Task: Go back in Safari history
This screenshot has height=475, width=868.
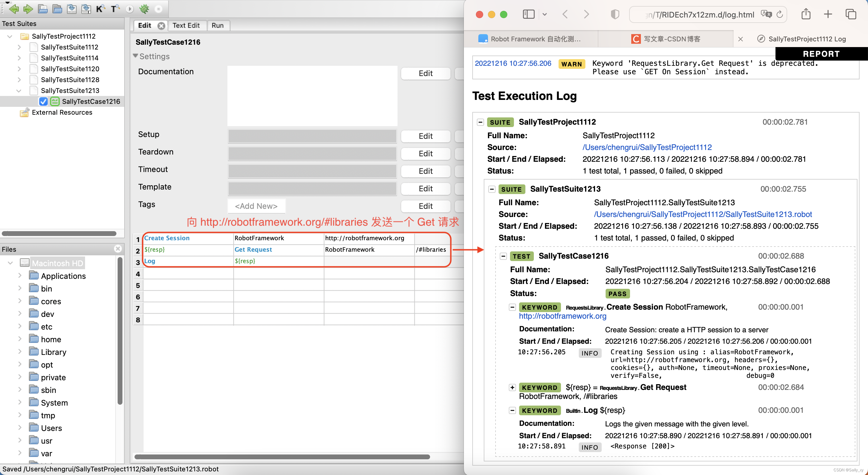Action: [565, 14]
